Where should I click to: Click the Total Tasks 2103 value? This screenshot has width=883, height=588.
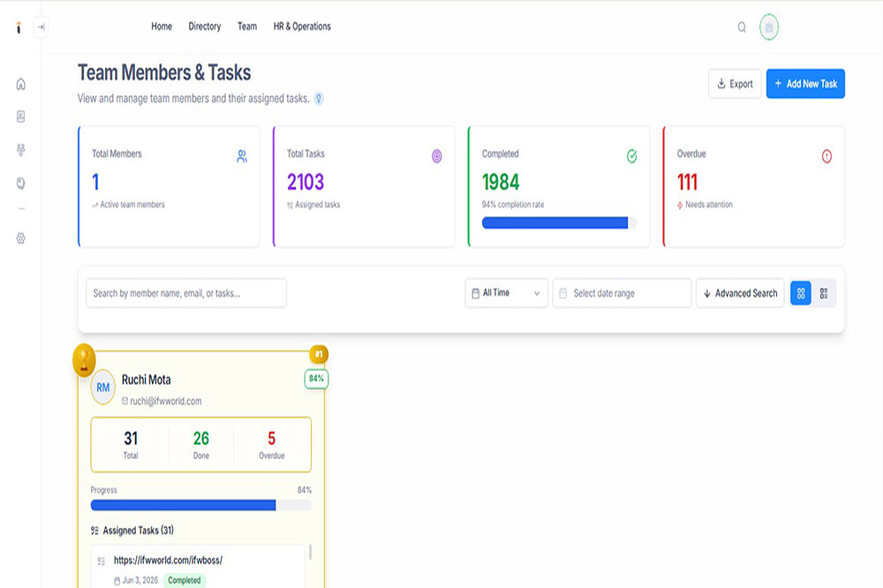(x=306, y=182)
